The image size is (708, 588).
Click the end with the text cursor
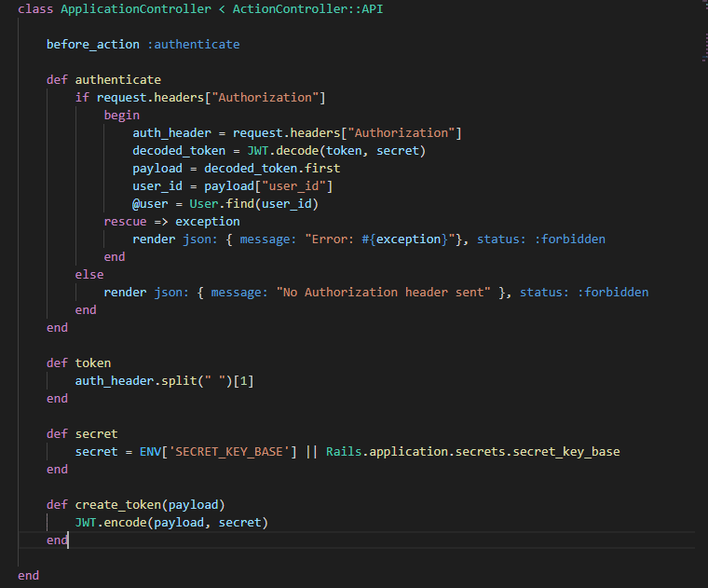[x=58, y=540]
